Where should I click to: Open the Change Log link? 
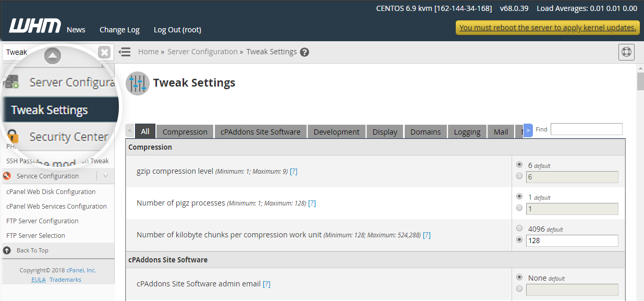(x=119, y=30)
